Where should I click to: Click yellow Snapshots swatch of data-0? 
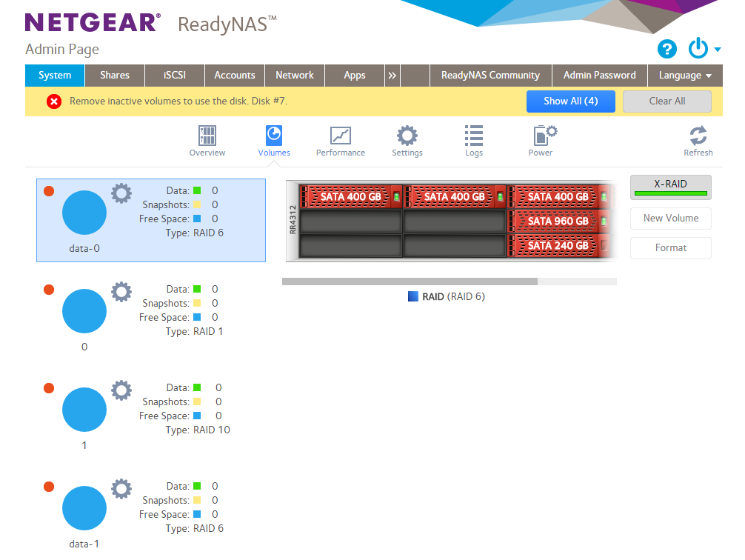(197, 205)
